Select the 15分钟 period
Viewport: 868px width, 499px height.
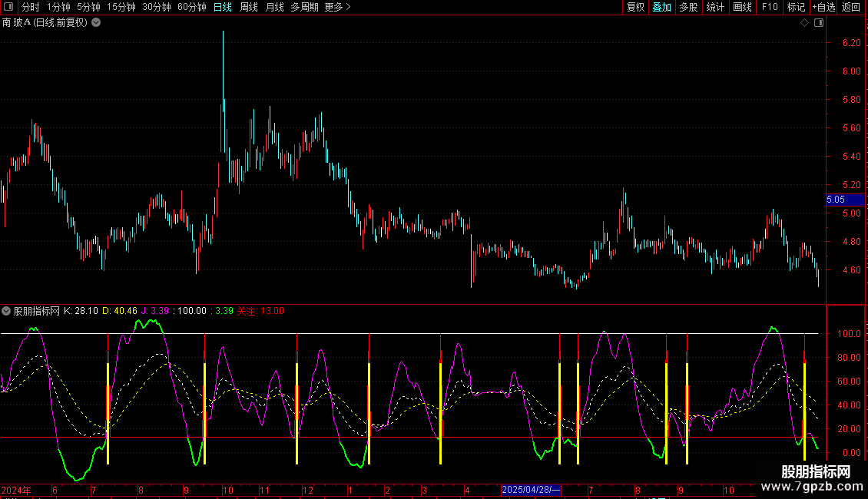coord(121,7)
